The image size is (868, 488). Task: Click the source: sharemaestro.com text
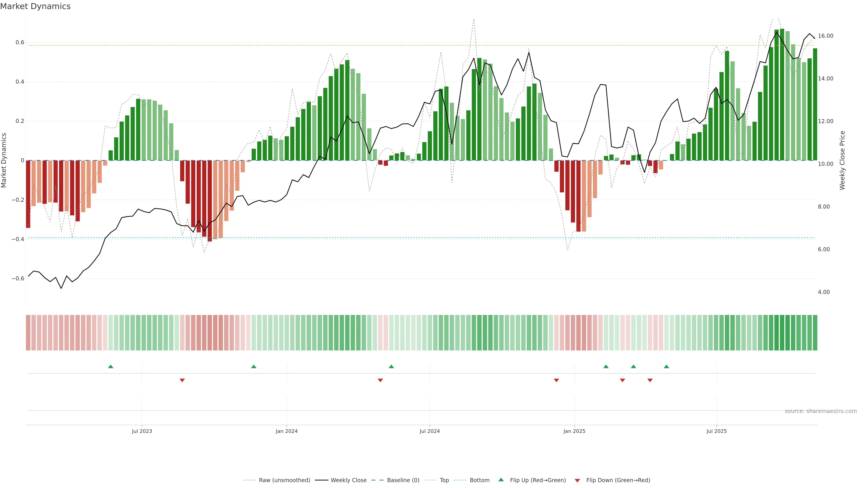point(821,411)
